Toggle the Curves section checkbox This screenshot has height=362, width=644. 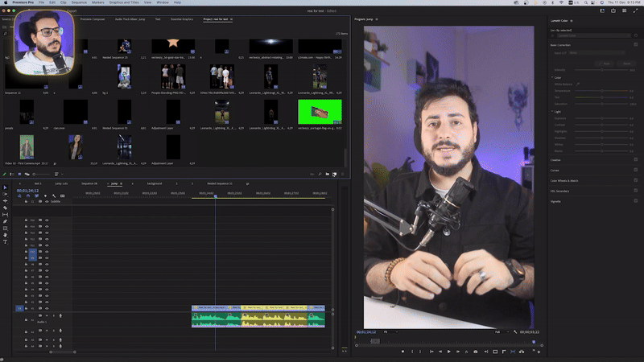coord(636,170)
